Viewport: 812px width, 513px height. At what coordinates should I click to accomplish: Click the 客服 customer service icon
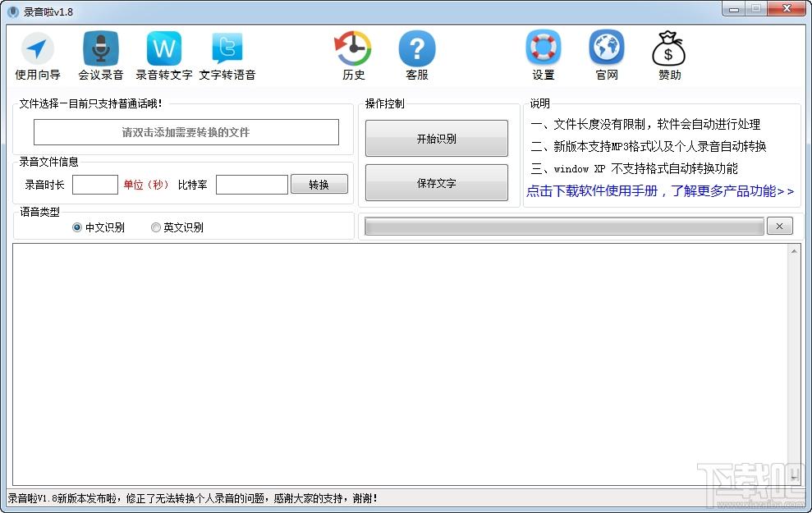pos(417,50)
